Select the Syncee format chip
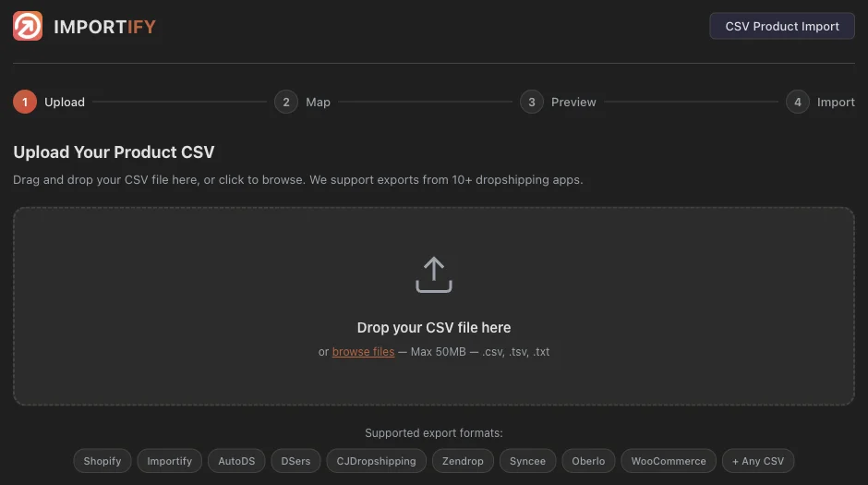 point(527,461)
